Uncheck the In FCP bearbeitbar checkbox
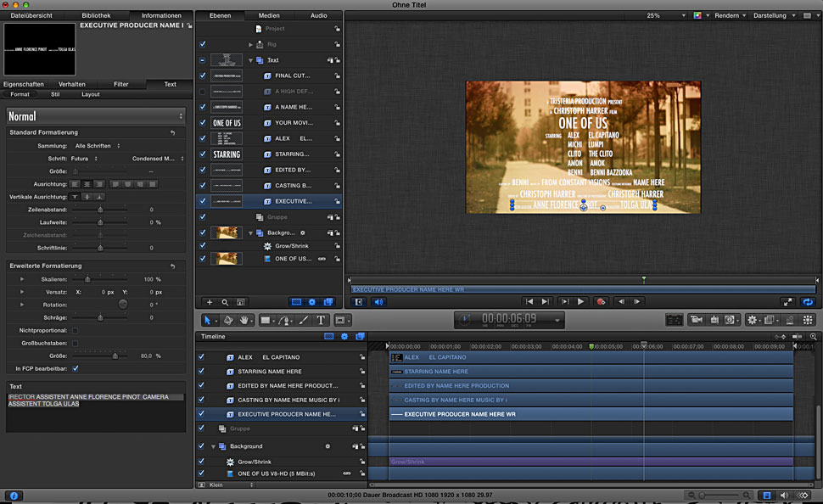The image size is (823, 504). (75, 368)
